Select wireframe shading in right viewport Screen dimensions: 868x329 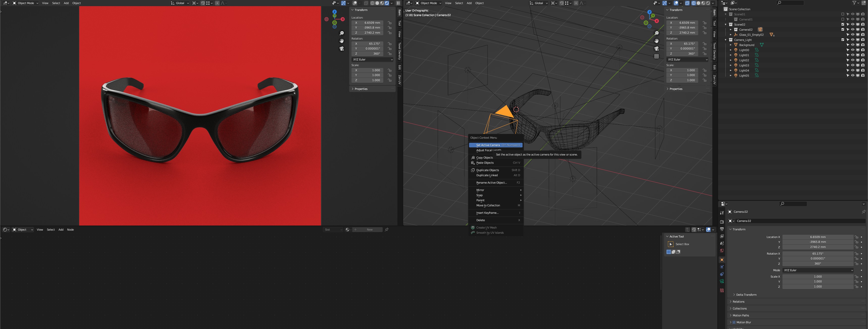pos(694,3)
